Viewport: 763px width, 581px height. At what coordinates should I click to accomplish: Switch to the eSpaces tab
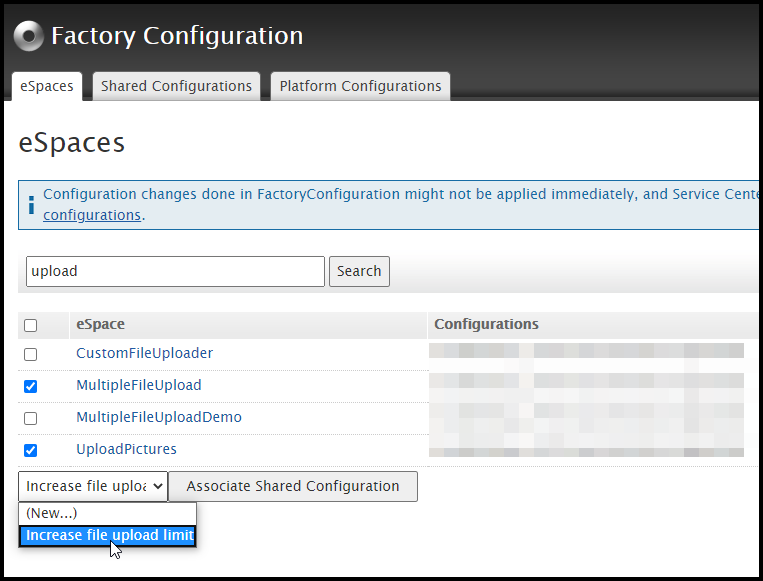pos(47,86)
